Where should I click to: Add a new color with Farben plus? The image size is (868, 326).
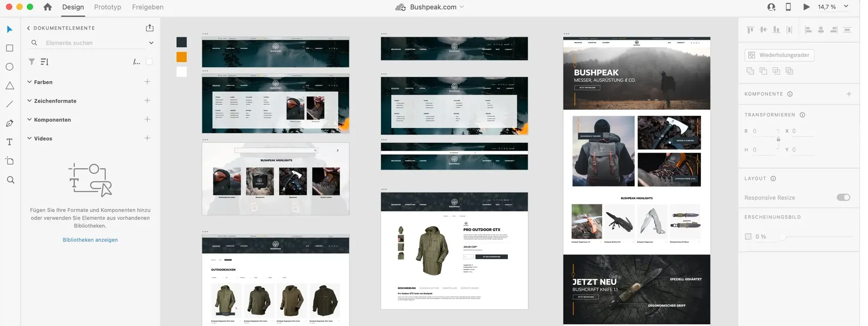tap(147, 81)
